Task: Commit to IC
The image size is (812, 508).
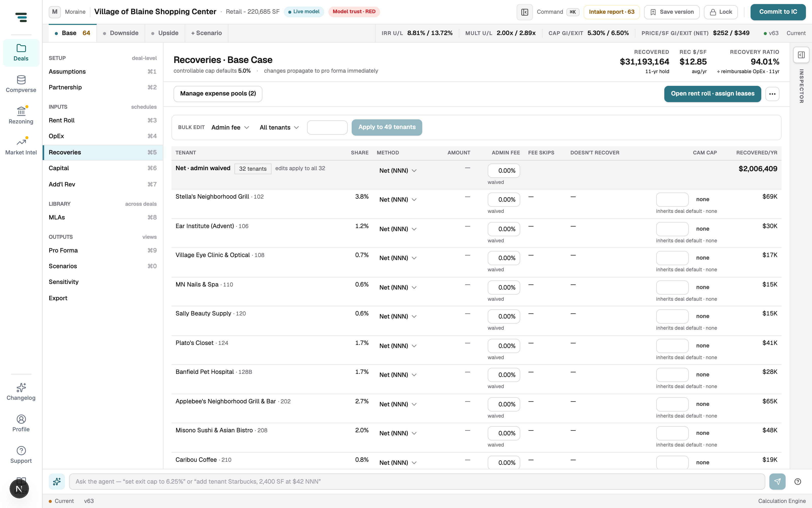Action: click(x=778, y=12)
